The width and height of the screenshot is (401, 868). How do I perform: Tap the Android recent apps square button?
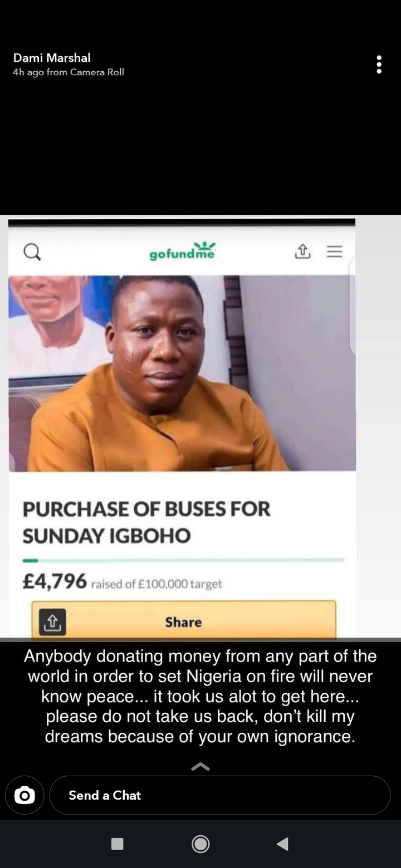(118, 844)
